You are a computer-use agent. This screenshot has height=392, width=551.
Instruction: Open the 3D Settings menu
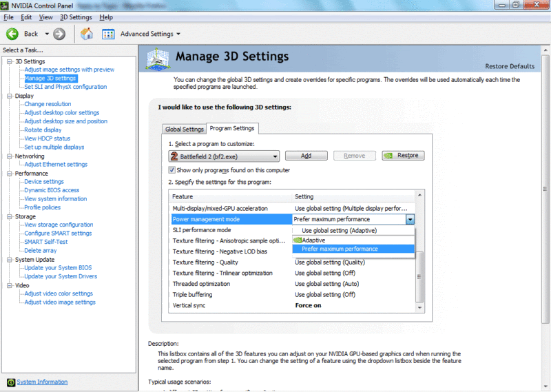pyautogui.click(x=76, y=17)
